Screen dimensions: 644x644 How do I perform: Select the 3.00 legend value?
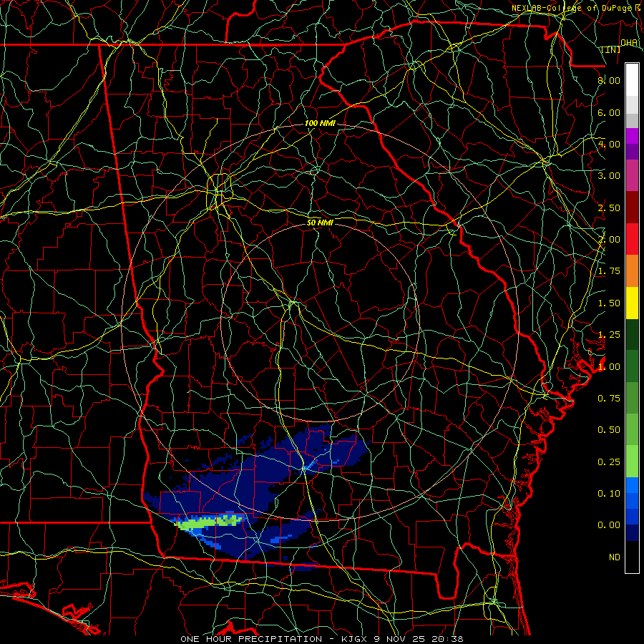click(x=609, y=176)
